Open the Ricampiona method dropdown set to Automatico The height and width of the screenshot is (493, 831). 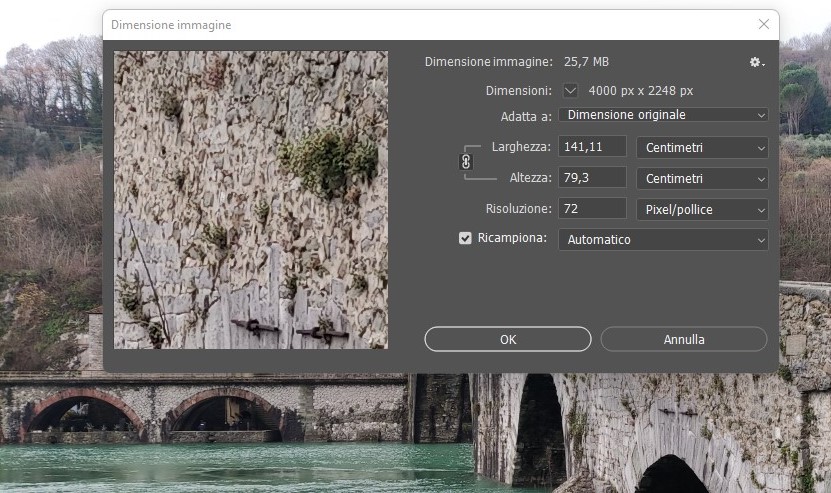click(x=663, y=240)
